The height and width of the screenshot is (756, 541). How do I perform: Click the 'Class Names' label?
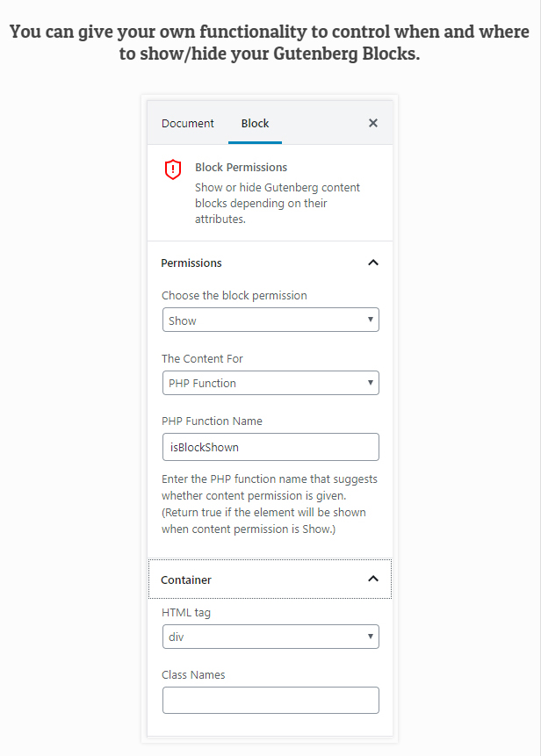pos(193,674)
